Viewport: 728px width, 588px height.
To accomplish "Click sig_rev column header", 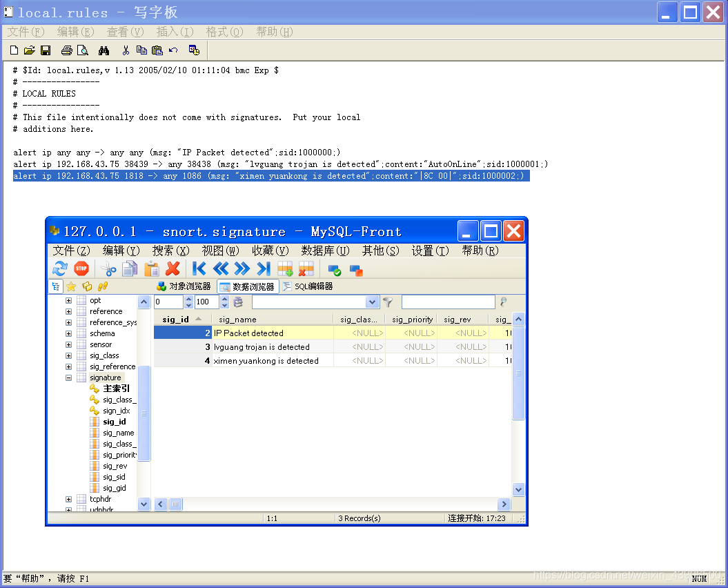I will (x=463, y=320).
